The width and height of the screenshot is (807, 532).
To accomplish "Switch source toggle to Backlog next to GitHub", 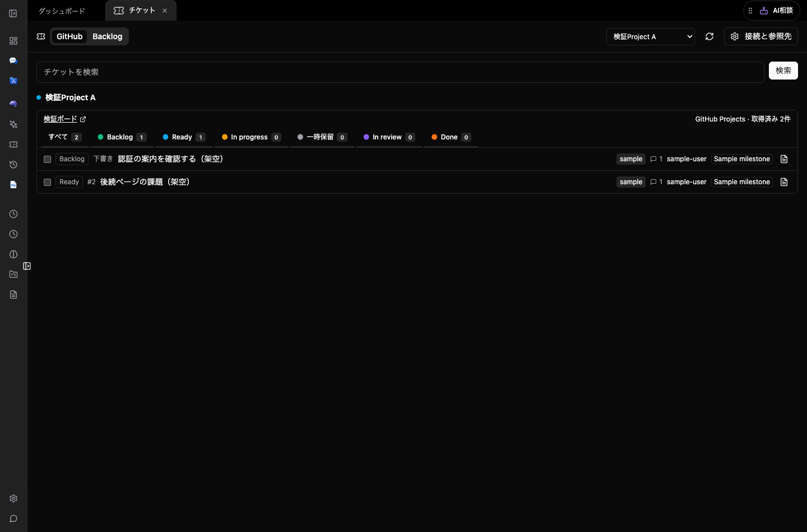I will (107, 36).
